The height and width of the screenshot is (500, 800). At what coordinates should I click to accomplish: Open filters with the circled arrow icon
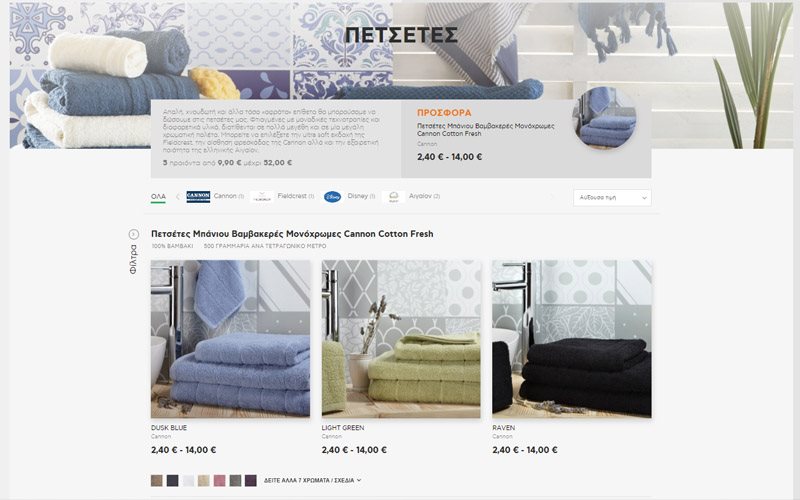pos(134,234)
